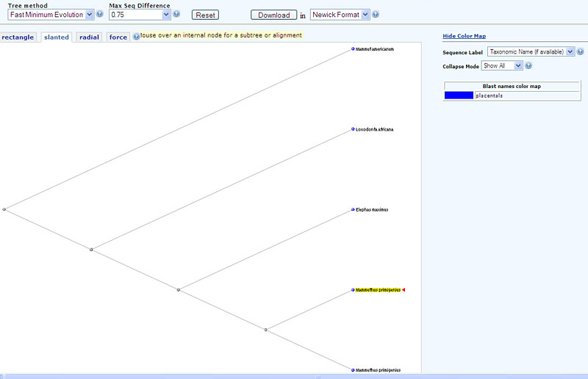Click internal node where Elephas maximus branches off
Viewport: 588px width, 379px height.
pos(179,290)
